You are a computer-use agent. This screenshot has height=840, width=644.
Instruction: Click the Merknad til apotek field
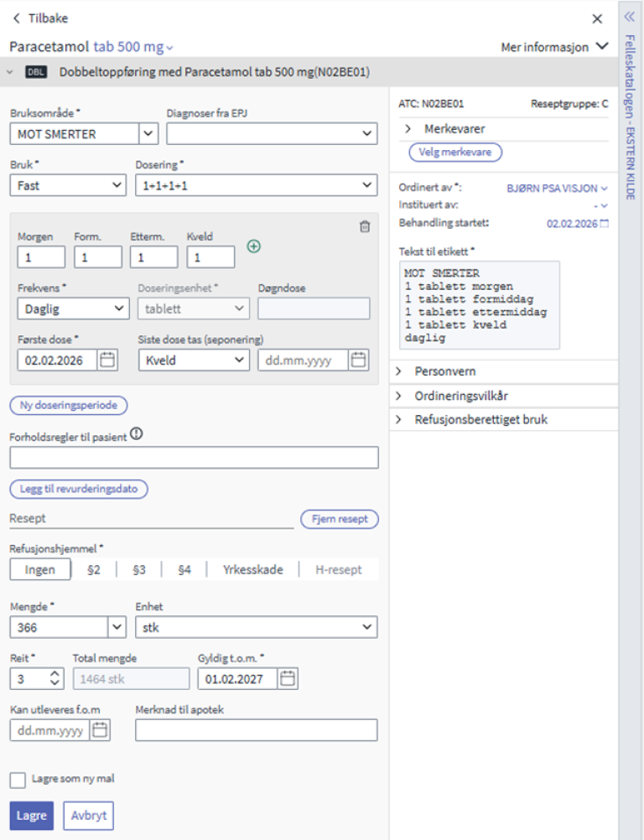tap(256, 730)
